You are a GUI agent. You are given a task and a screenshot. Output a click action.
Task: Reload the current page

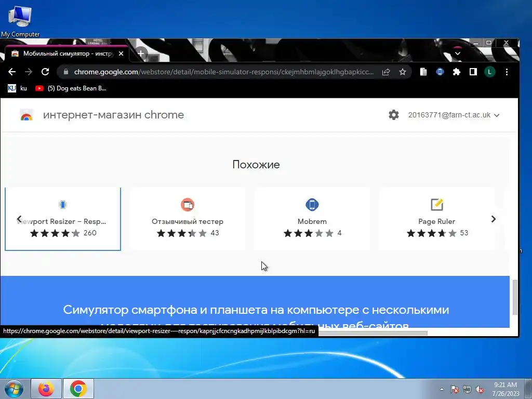coord(45,72)
